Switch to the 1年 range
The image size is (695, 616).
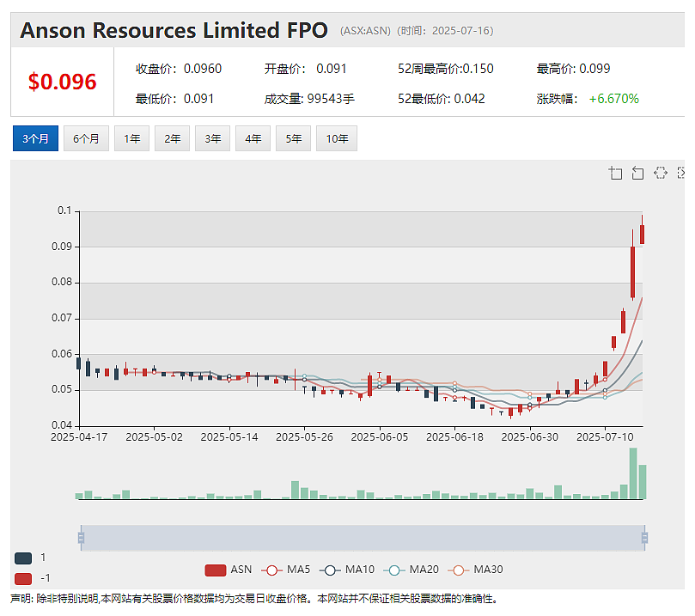coord(131,138)
